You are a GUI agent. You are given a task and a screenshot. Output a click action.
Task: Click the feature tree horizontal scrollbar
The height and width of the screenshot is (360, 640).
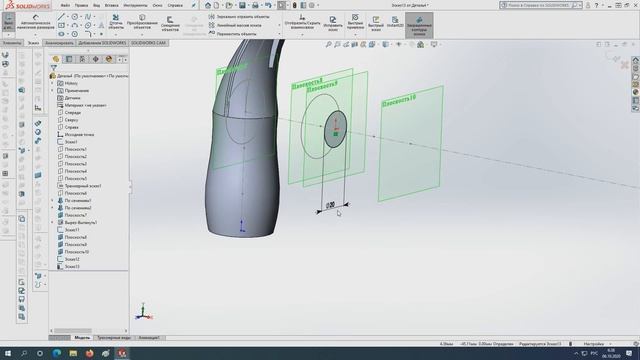point(73,331)
